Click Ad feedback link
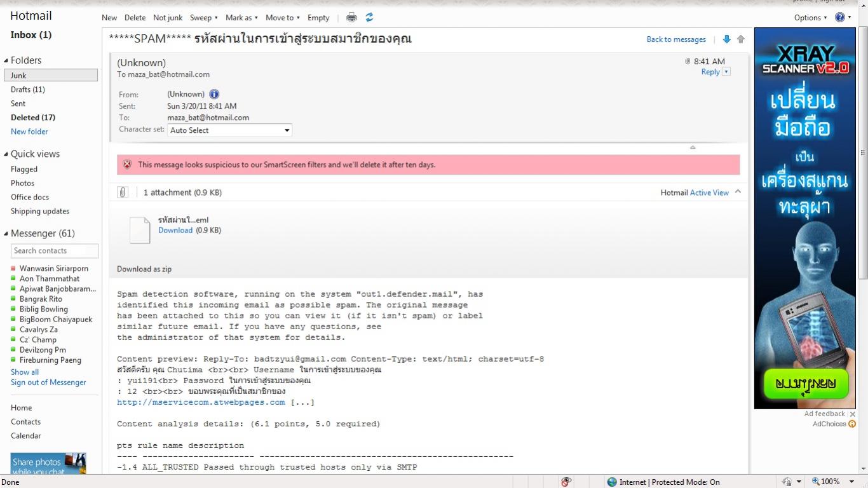Screen dimensions: 868x488 coord(824,414)
